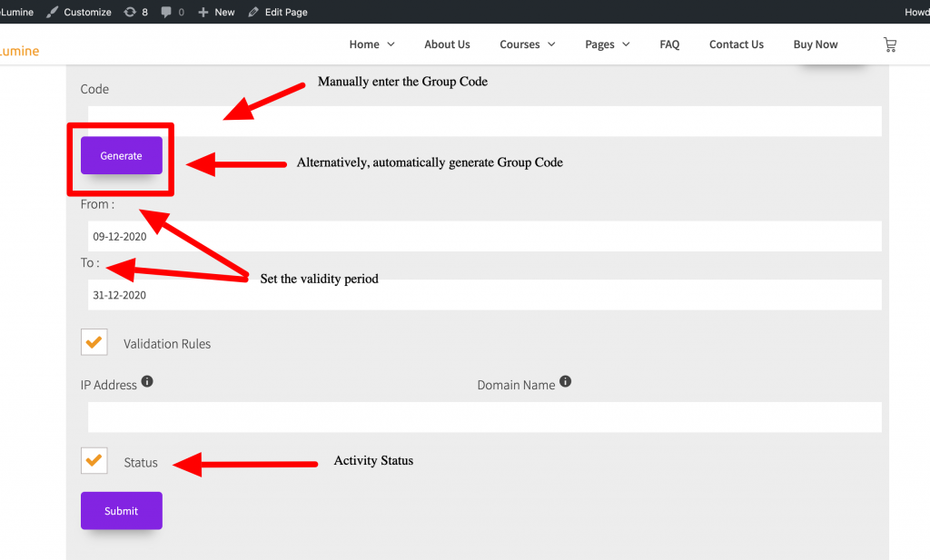Viewport: 930px width, 560px height.
Task: Click the From date field
Action: 484,236
